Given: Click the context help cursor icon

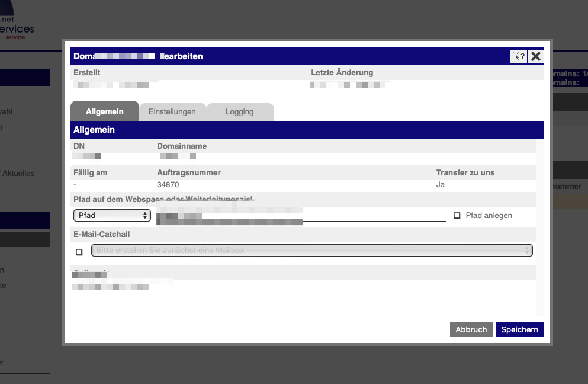Looking at the screenshot, I should [x=518, y=56].
